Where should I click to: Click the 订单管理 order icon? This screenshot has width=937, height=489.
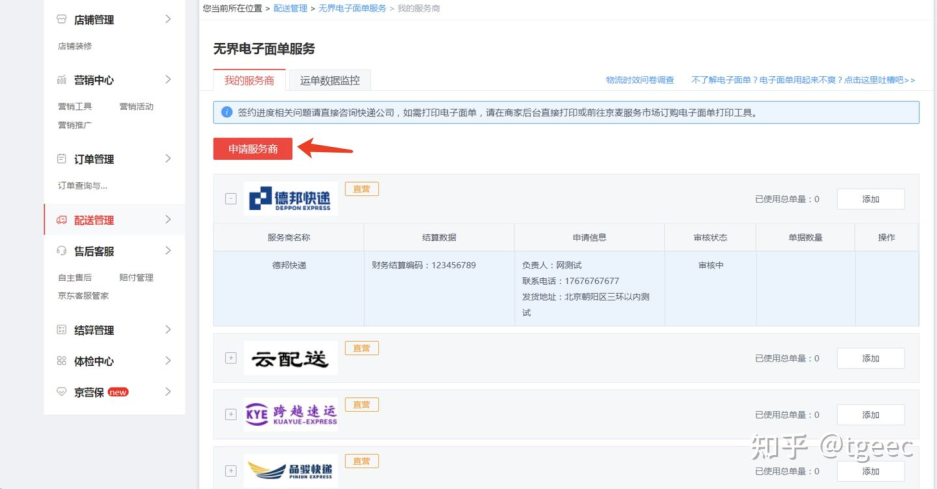[x=62, y=159]
